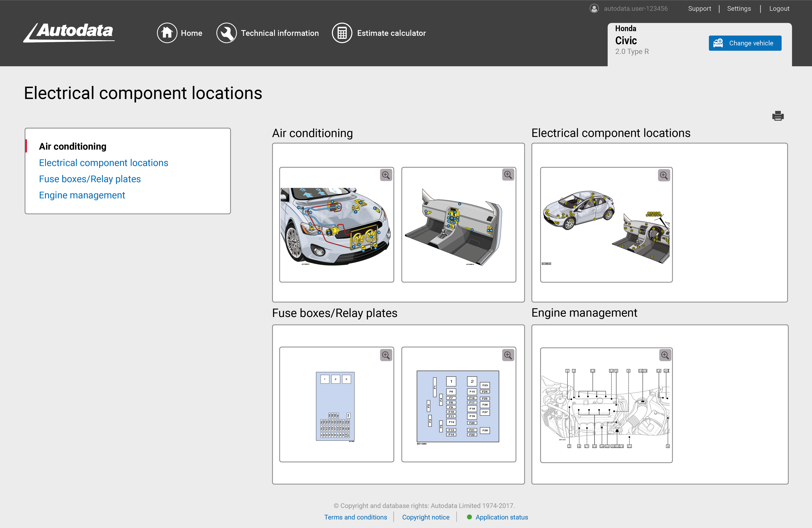Viewport: 812px width, 528px height.
Task: Zoom the right fuse box diagram
Action: coord(508,355)
